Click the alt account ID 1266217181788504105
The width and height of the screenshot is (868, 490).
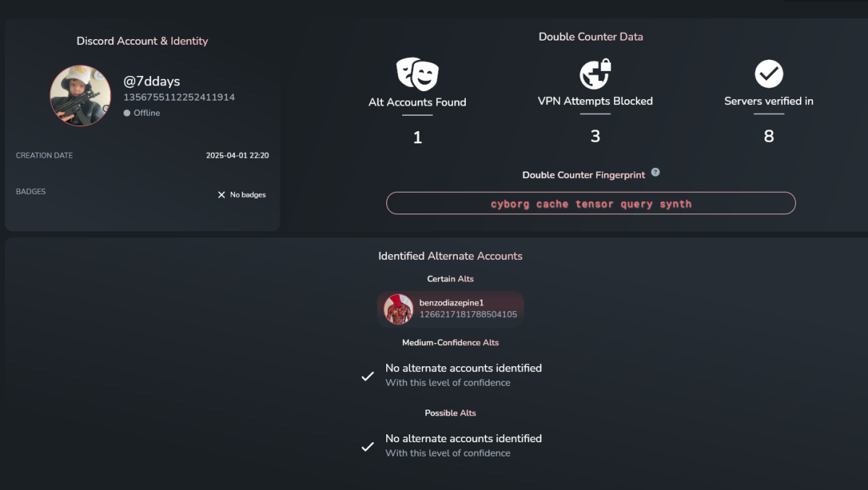pos(468,315)
